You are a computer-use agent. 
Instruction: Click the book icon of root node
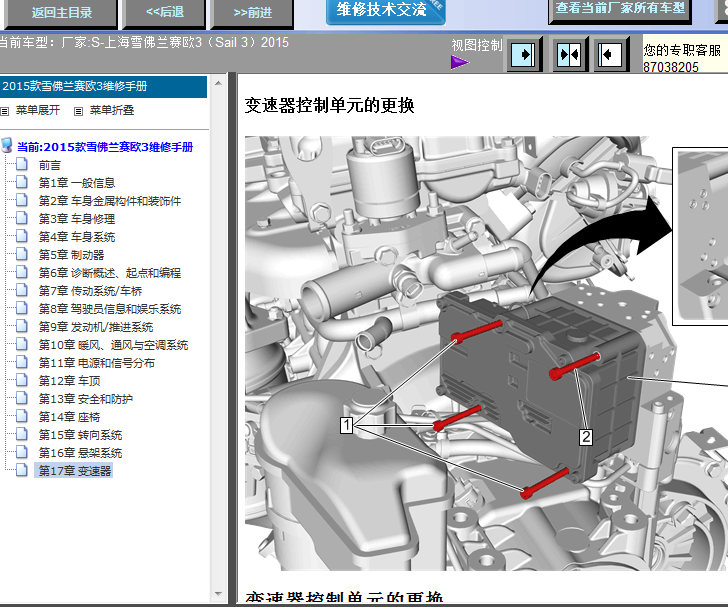coord(6,145)
